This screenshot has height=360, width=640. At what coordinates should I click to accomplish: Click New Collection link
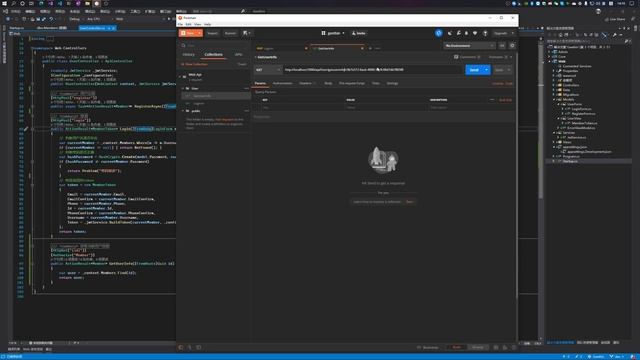[195, 64]
